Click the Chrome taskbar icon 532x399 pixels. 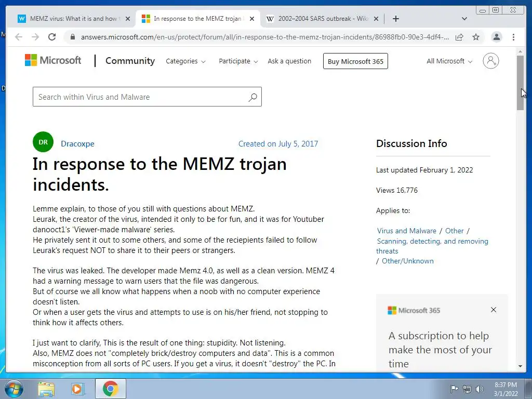pos(111,389)
